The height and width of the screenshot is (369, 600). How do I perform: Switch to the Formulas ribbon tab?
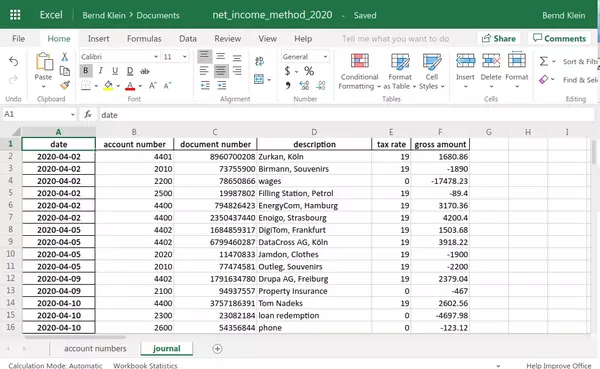point(144,39)
